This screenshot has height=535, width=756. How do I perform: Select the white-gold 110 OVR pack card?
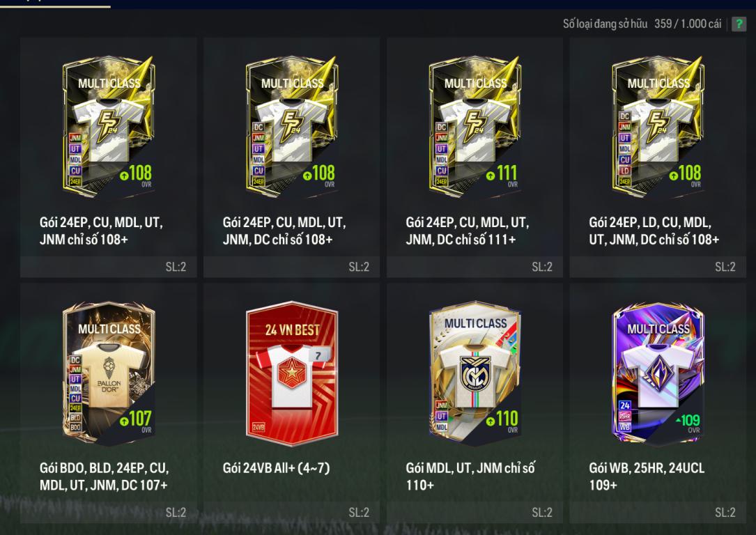click(475, 373)
